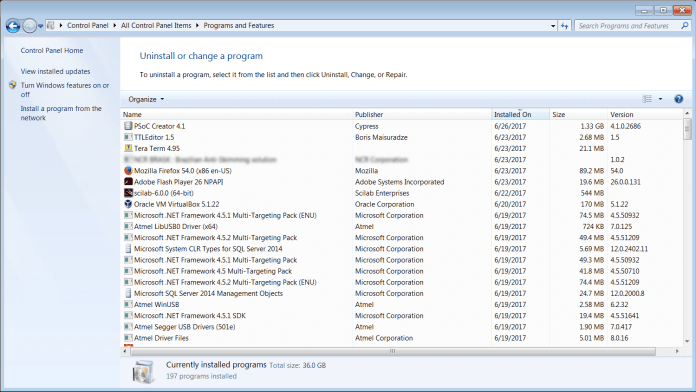This screenshot has width=696, height=392.
Task: Click the Tera Term 4.95 icon
Action: click(128, 148)
